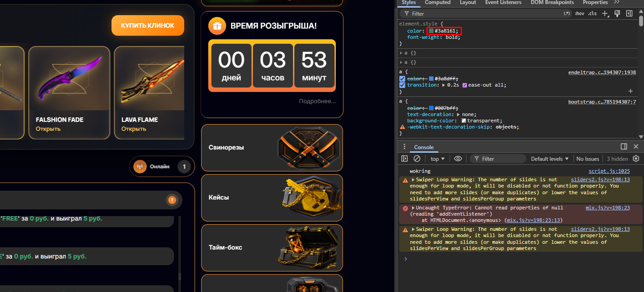Screen dimensions: 644x292
Task: Switch to the Computed tab
Action: click(438, 2)
